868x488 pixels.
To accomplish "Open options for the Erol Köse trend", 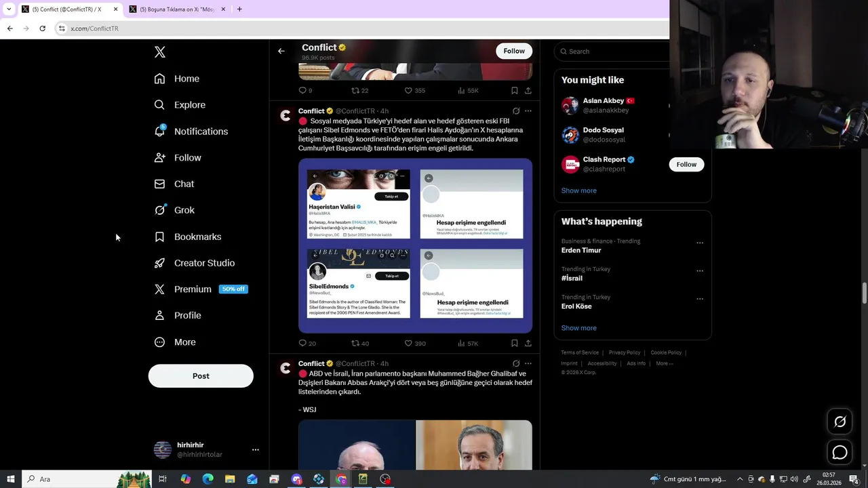I will coord(700,299).
